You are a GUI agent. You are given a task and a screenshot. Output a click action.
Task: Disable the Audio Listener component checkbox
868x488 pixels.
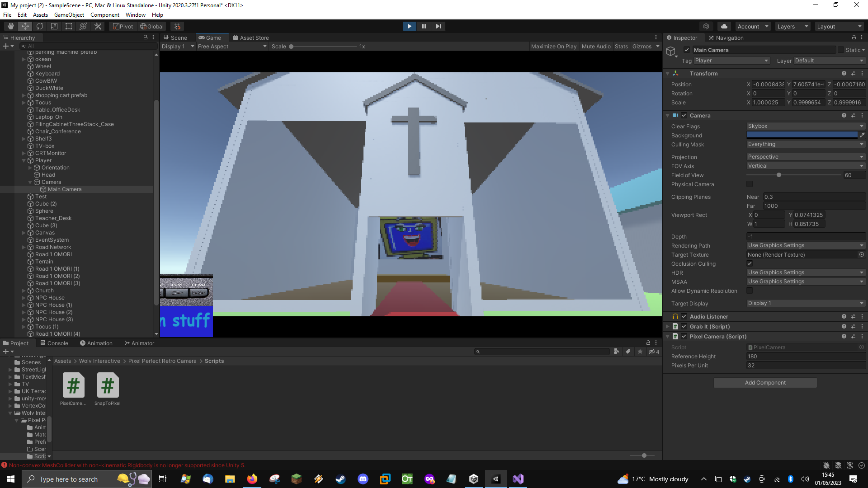tap(684, 316)
